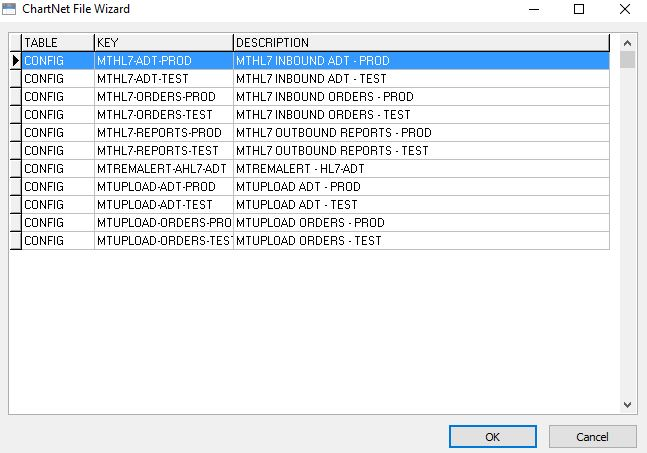Click description MTHL7 OUTBOUND REPORTS - PROD
The height and width of the screenshot is (453, 647).
[421, 132]
